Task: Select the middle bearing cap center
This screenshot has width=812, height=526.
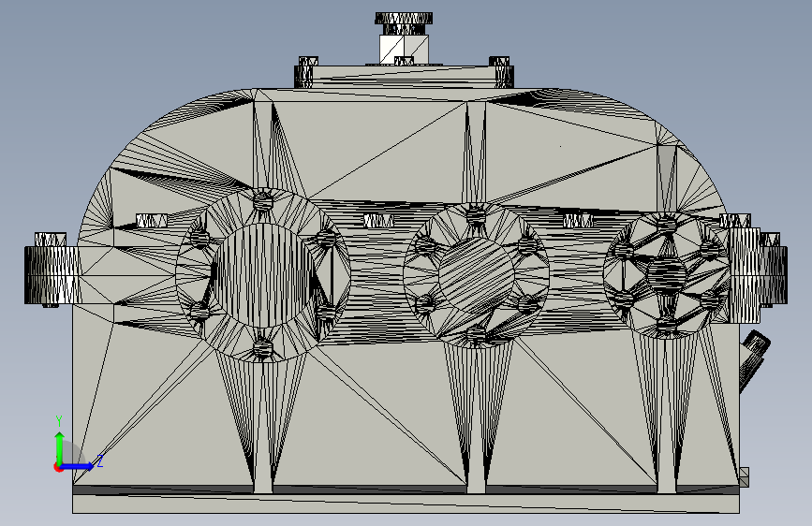Action: coord(477,275)
